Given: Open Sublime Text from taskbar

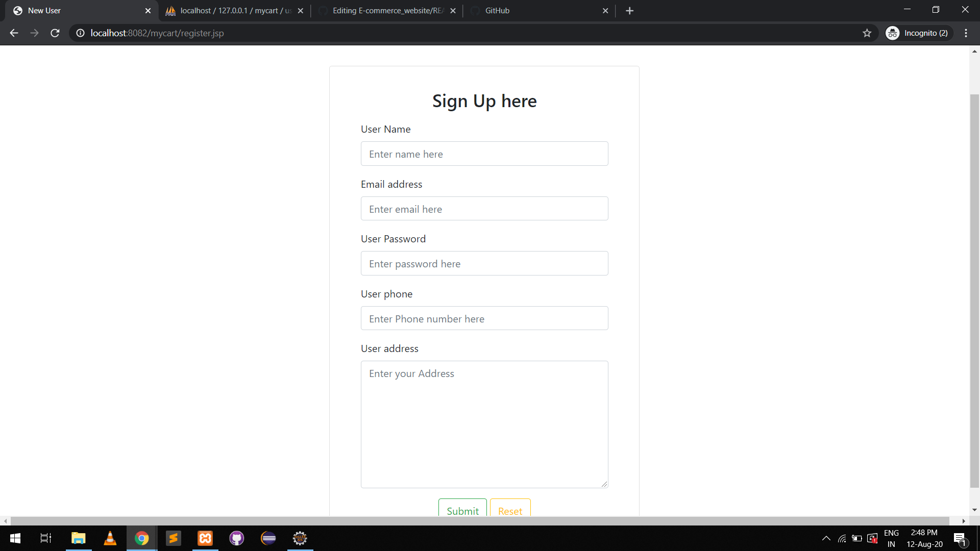Looking at the screenshot, I should (174, 538).
